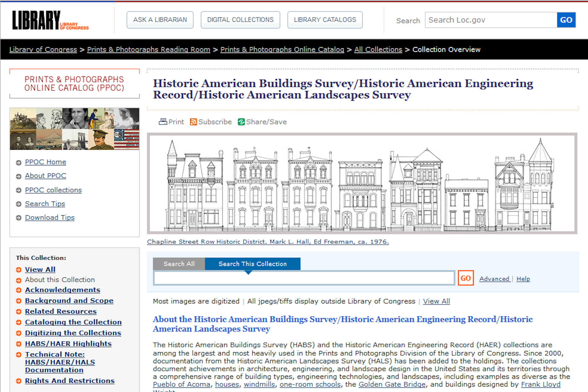Follow the one-room schools link
Viewport: 588px width, 392px height.
click(x=310, y=384)
